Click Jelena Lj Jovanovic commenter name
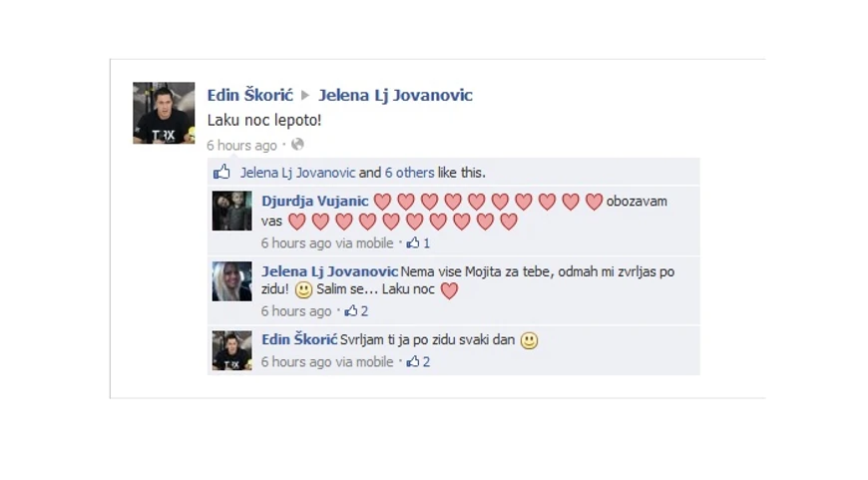Viewport: 868px width, 480px height. pyautogui.click(x=329, y=271)
